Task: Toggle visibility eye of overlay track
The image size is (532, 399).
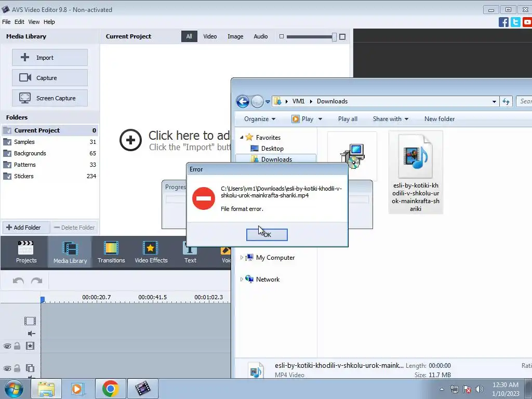Action: coord(7,368)
